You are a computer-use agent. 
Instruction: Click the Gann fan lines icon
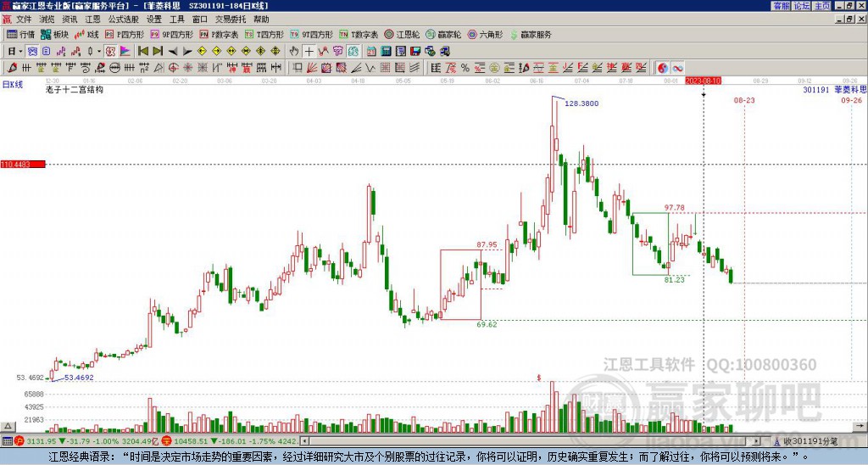click(312, 68)
